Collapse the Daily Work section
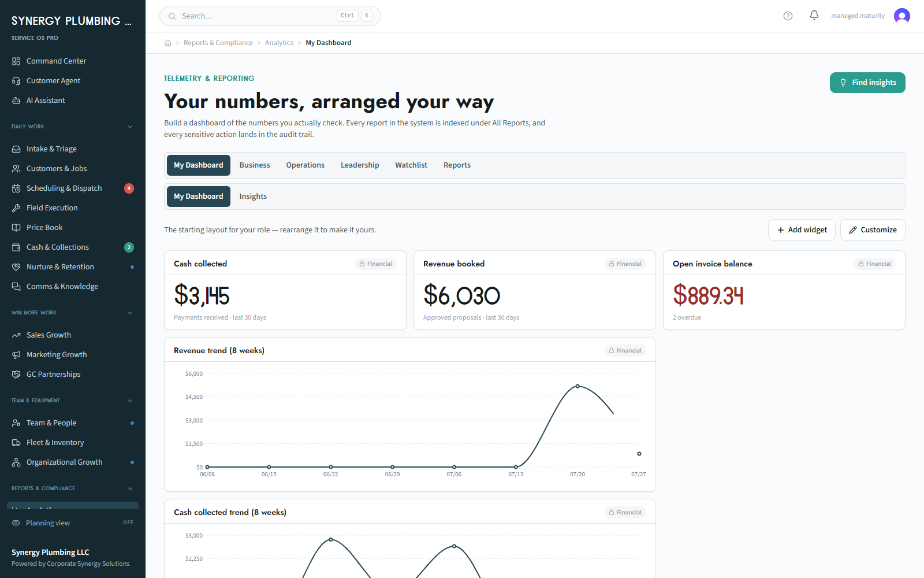Viewport: 924px width, 578px height. tap(130, 127)
